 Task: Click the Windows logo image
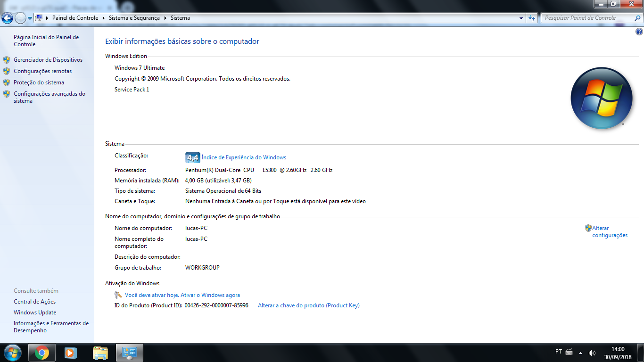coord(601,98)
